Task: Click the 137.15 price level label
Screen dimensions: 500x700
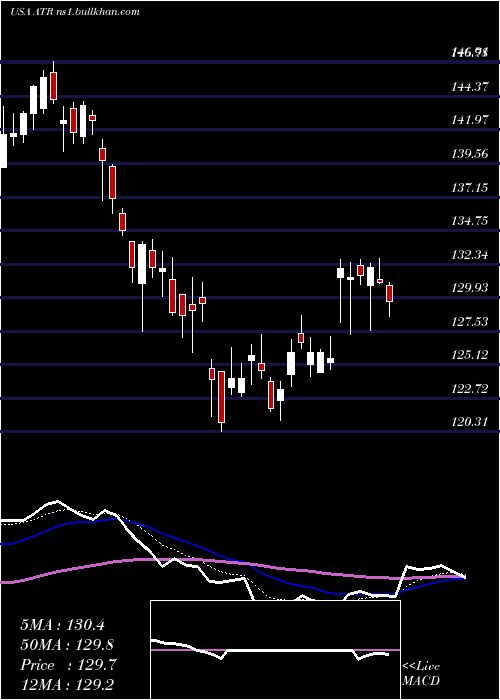Action: [468, 188]
